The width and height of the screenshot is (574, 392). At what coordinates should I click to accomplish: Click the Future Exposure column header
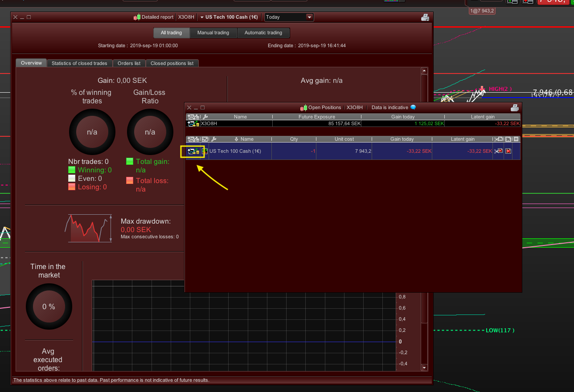[x=317, y=117]
